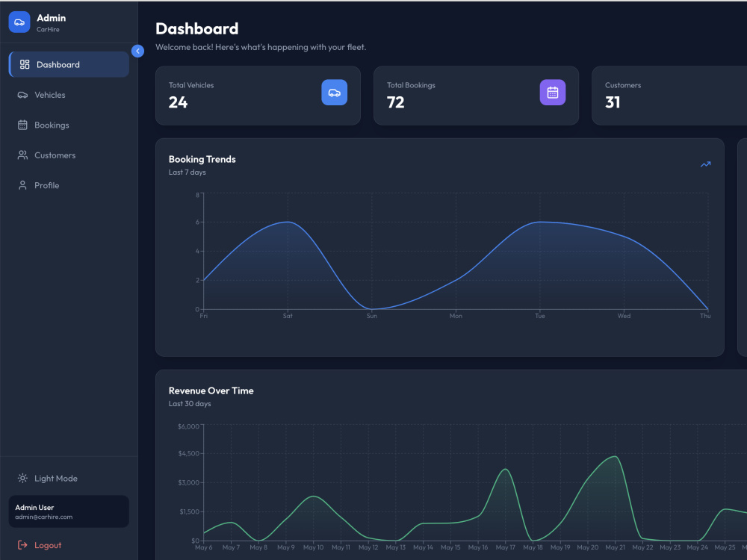Open the Bookings section
This screenshot has height=560, width=747.
(69, 125)
